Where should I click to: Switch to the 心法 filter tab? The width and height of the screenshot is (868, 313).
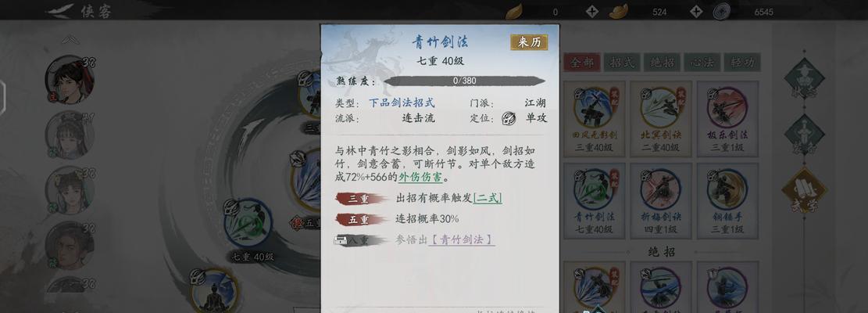pyautogui.click(x=702, y=62)
